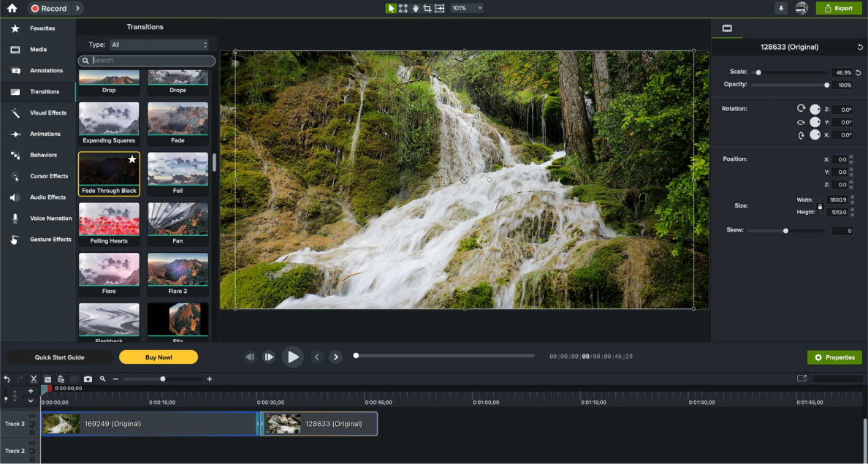Open the canvas zoom 101% dropdown
The image size is (868, 464).
tap(466, 8)
